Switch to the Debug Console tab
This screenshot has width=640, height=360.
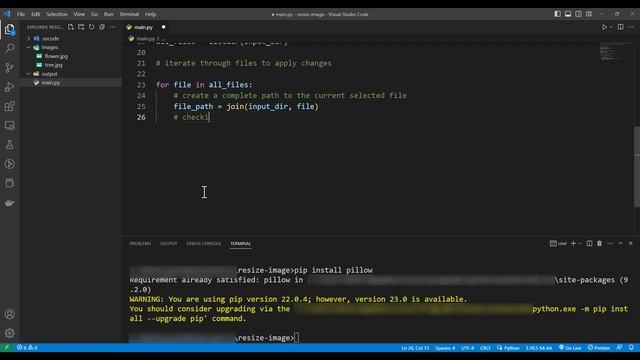(x=204, y=243)
